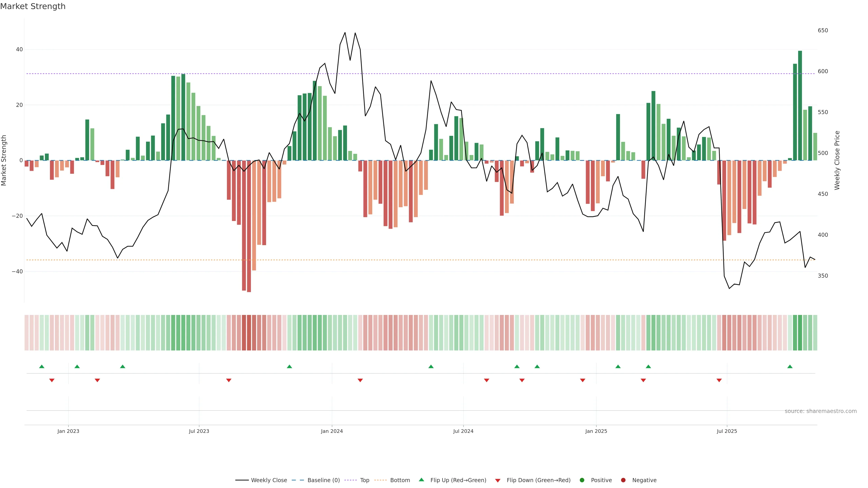
Task: Toggle Weekly Close legend entry
Action: (x=269, y=480)
